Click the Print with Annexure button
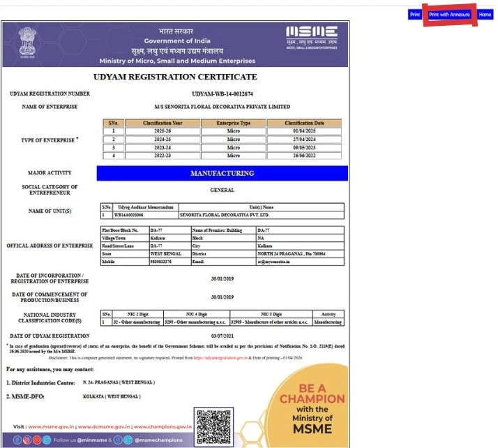The width and height of the screenshot is (498, 448). click(x=449, y=15)
